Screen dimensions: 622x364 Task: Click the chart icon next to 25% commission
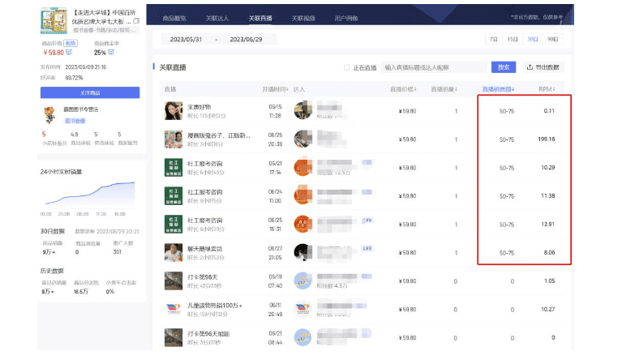coord(111,53)
